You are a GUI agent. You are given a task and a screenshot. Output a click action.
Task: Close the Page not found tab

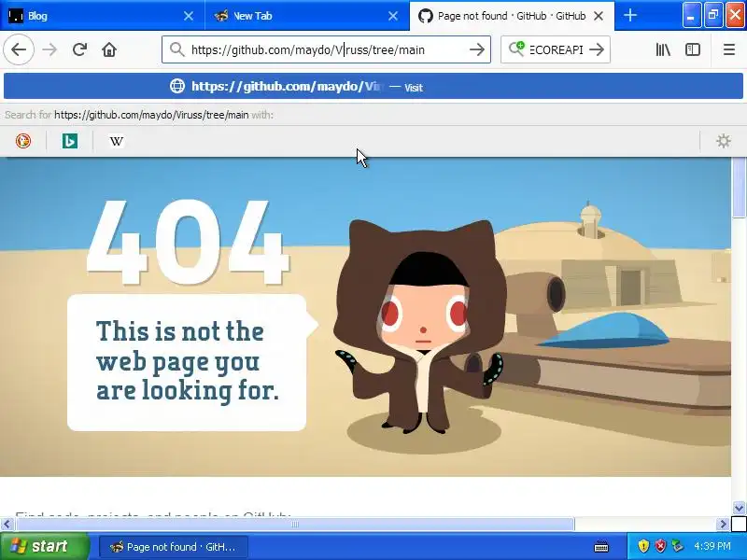click(x=599, y=16)
